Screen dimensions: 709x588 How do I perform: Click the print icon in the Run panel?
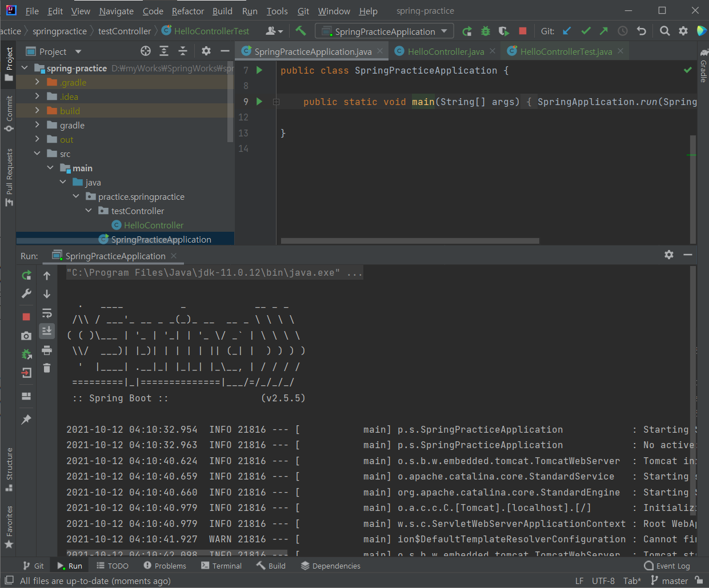pyautogui.click(x=47, y=350)
